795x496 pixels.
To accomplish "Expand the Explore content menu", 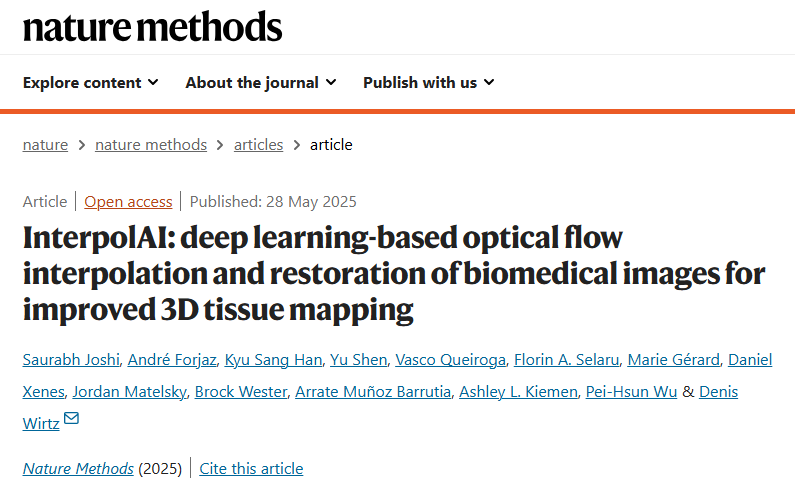I will click(90, 82).
